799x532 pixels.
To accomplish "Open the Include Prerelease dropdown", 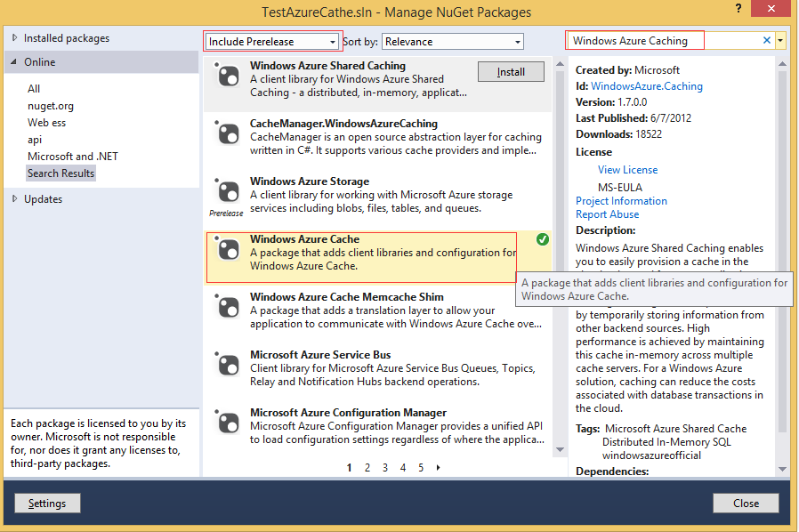I will tap(271, 41).
